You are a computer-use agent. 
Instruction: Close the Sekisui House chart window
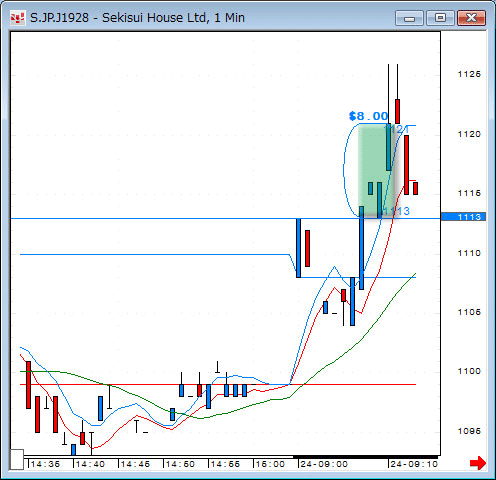(471, 18)
